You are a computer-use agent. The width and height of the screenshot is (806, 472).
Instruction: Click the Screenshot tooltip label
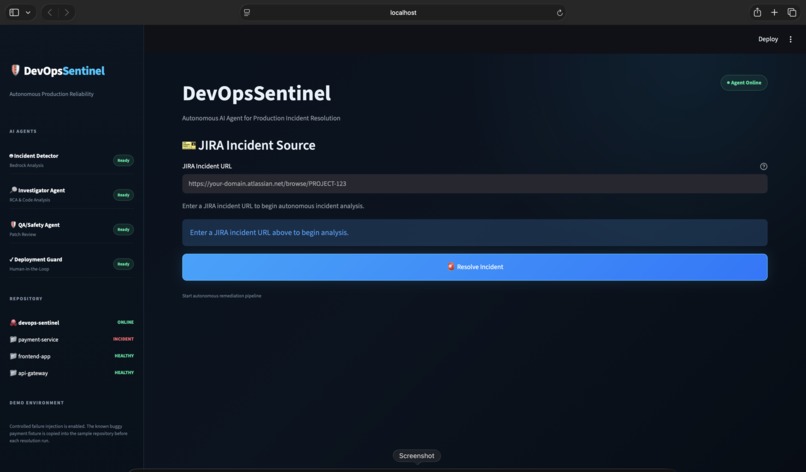[x=416, y=456]
